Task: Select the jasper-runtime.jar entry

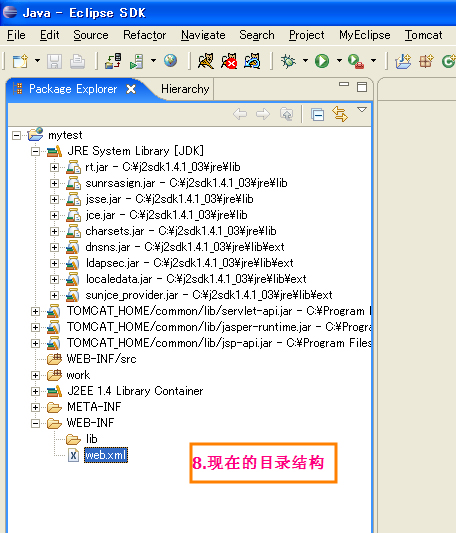Action: coord(219,327)
